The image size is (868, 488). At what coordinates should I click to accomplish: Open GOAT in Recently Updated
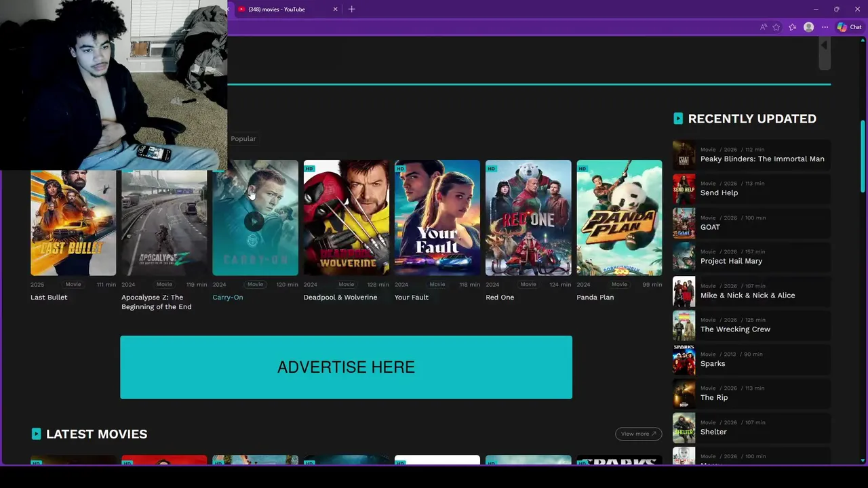(x=751, y=223)
